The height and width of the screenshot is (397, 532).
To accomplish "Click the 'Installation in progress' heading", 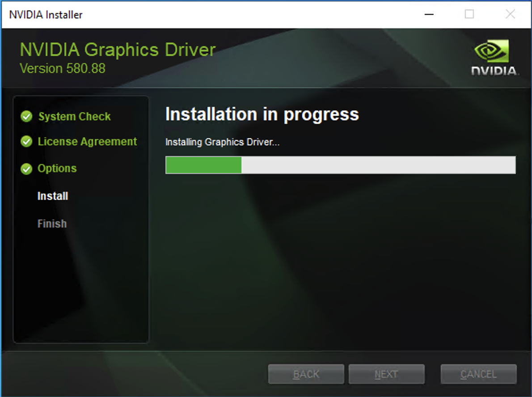I will coord(262,114).
